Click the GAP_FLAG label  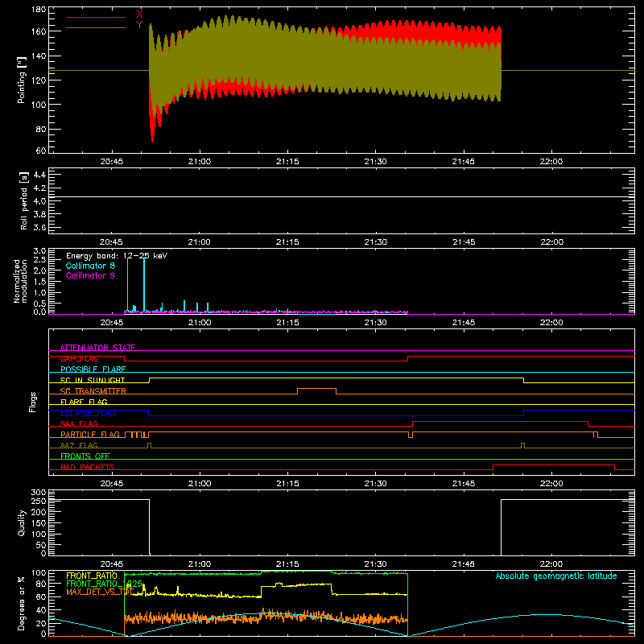79,358
